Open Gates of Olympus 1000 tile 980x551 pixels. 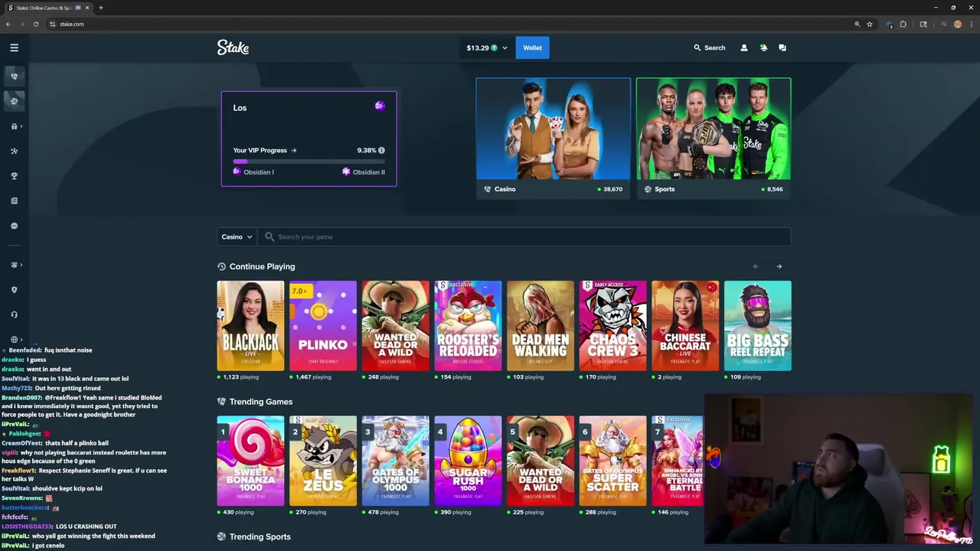pyautogui.click(x=395, y=461)
